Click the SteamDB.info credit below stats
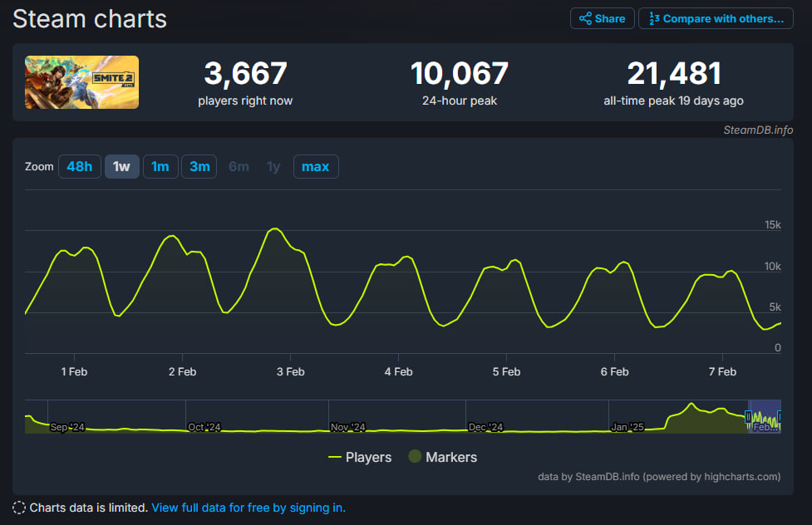 [758, 130]
